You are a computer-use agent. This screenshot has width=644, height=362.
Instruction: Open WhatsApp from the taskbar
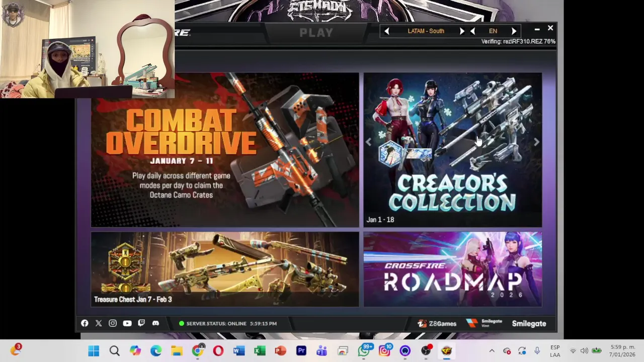point(364,350)
